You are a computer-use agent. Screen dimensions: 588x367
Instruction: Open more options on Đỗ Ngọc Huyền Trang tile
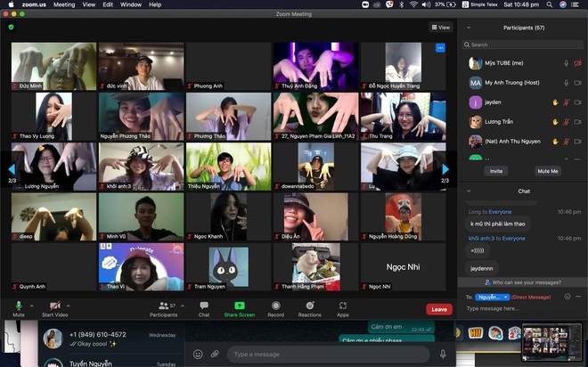point(440,48)
